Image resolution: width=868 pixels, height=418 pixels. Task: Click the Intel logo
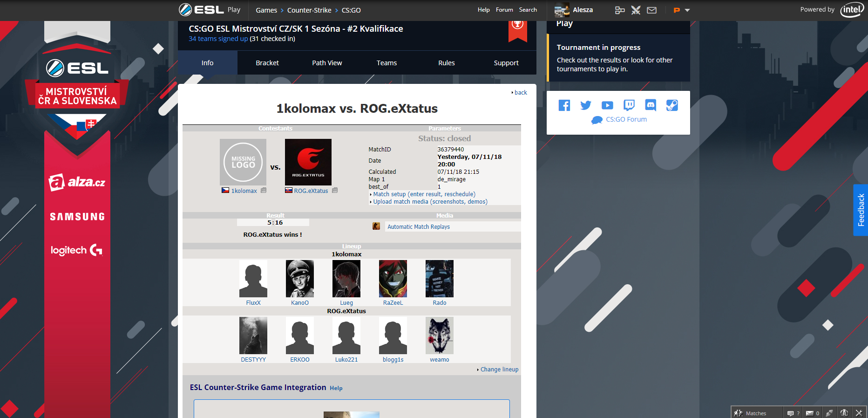click(x=852, y=10)
